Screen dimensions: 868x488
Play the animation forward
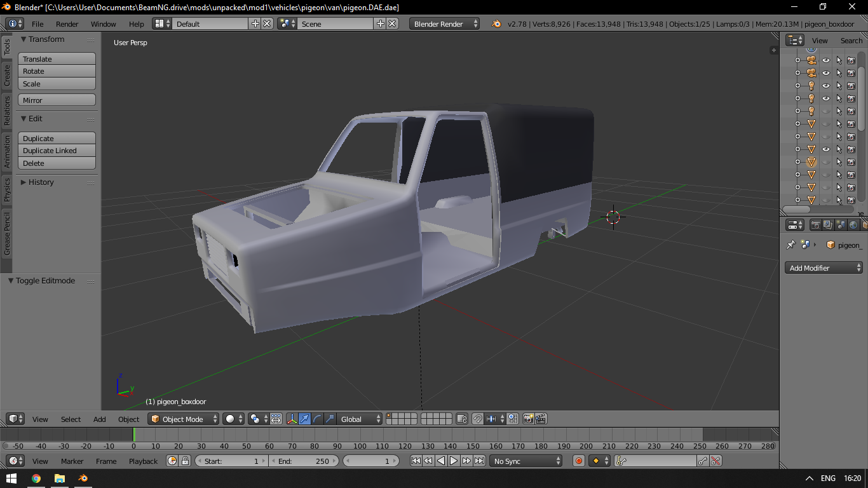454,461
